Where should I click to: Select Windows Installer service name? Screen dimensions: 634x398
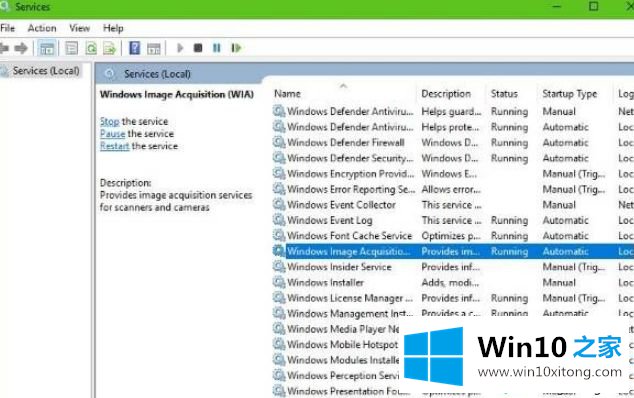[x=325, y=282]
